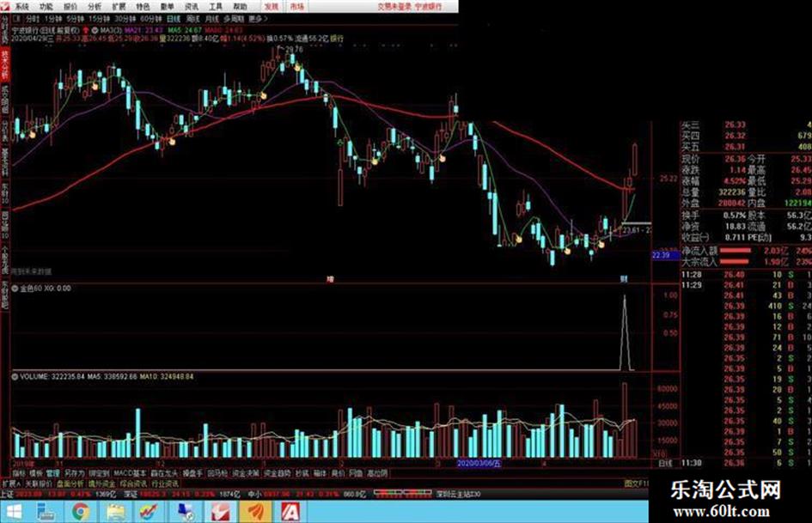Open the Windows Start button

(x=14, y=512)
